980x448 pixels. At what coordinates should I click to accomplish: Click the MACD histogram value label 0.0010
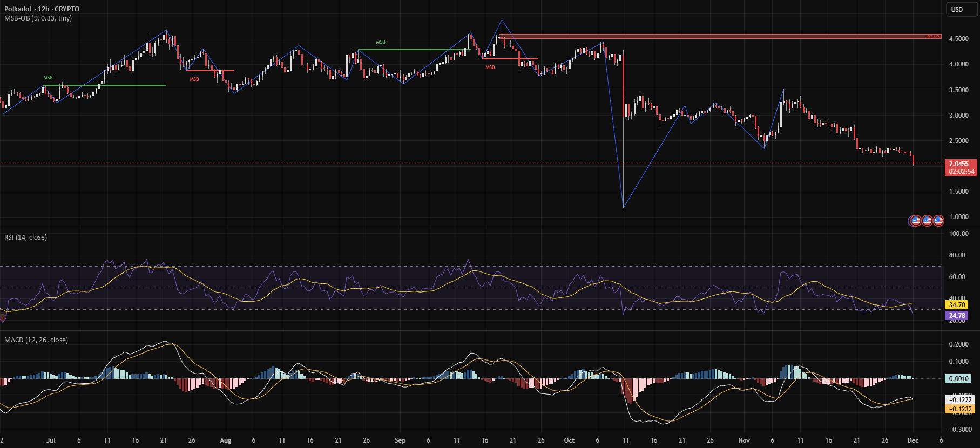(x=958, y=379)
